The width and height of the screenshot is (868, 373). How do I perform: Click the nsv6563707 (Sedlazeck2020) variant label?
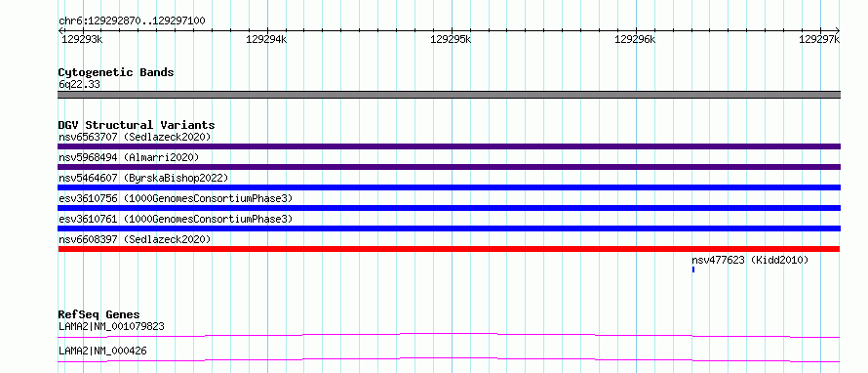tap(135, 137)
